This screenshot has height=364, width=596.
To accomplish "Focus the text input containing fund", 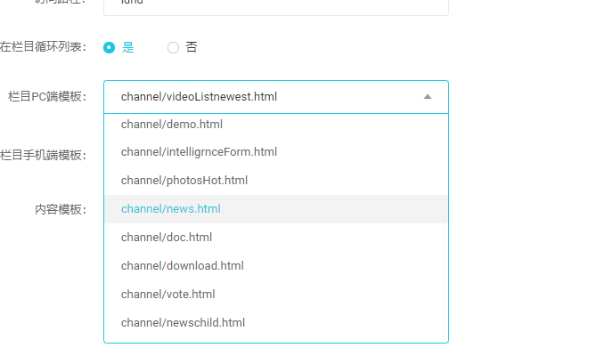I will [276, 5].
